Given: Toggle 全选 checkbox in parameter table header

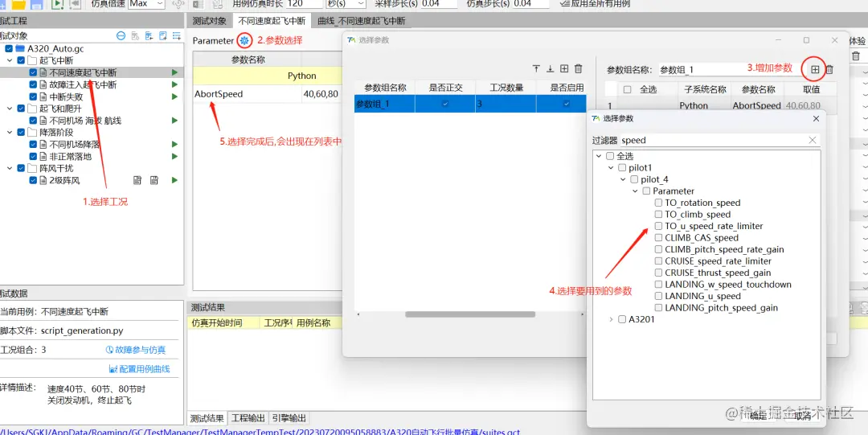Looking at the screenshot, I should point(627,89).
